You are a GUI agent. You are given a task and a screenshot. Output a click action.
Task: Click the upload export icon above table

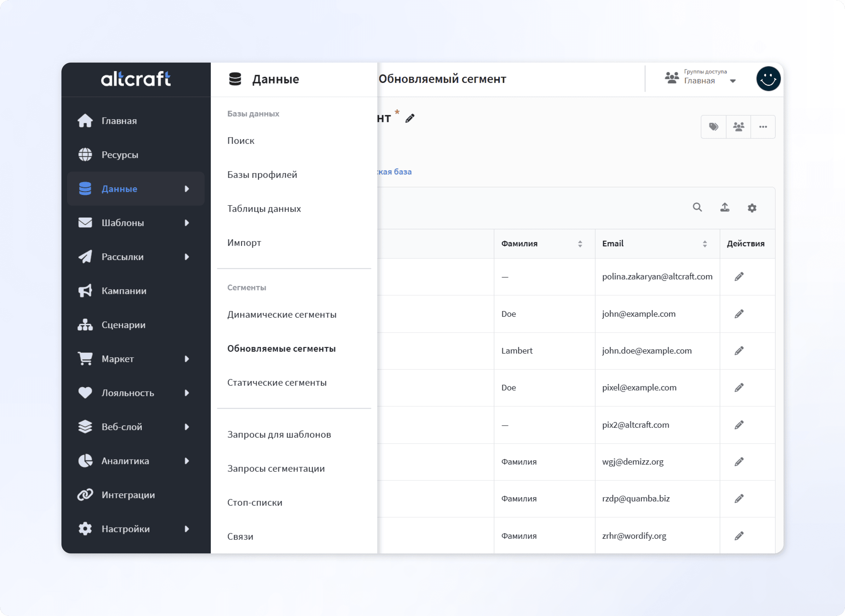click(x=725, y=207)
